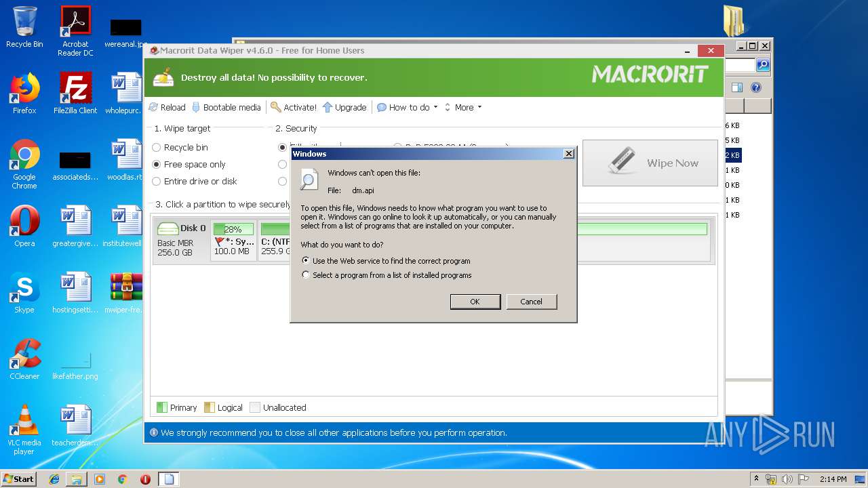Click help icon in background Explorer window
Image resolution: width=868 pixels, height=488 pixels.
(756, 87)
